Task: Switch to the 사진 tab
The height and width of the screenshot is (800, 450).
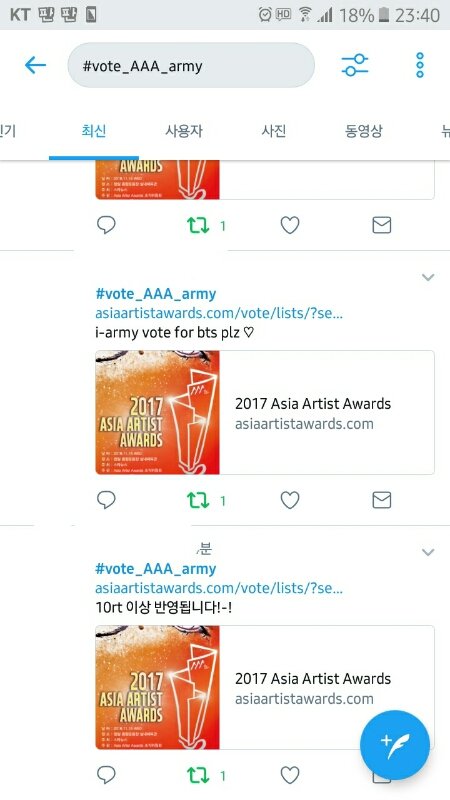Action: [273, 131]
